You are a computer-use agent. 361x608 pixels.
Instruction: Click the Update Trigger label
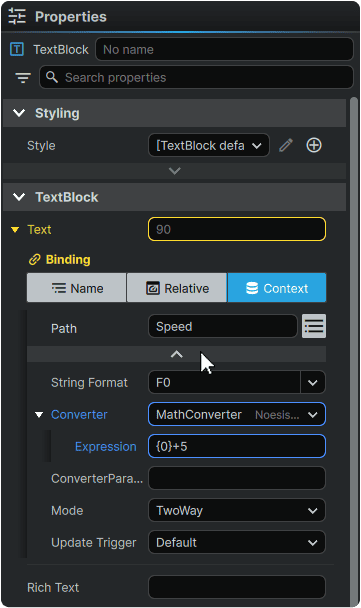click(x=93, y=542)
